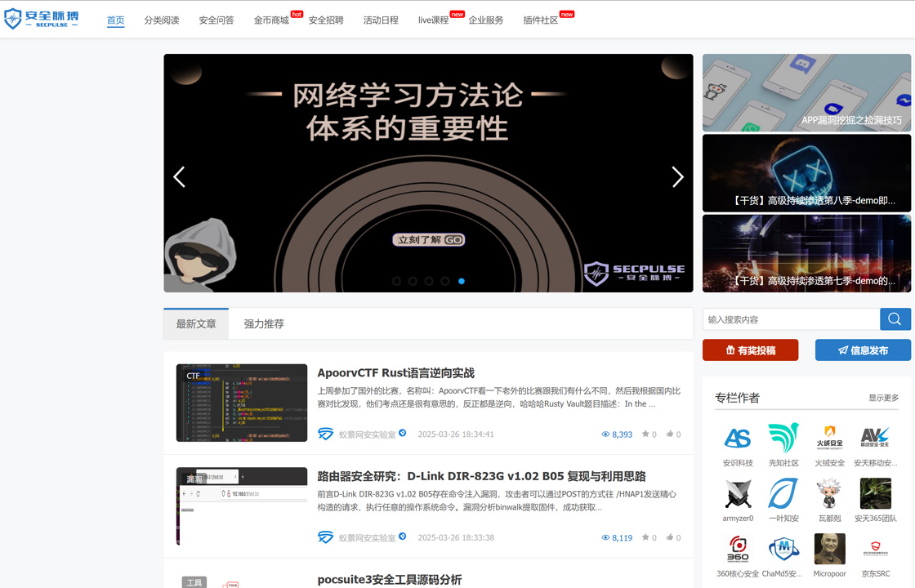Open the 插件社区 navigation item
The height and width of the screenshot is (588, 915).
(541, 20)
